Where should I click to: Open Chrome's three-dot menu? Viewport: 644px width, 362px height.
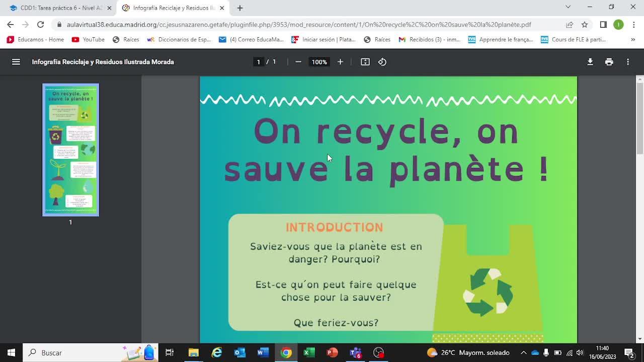tap(633, 25)
